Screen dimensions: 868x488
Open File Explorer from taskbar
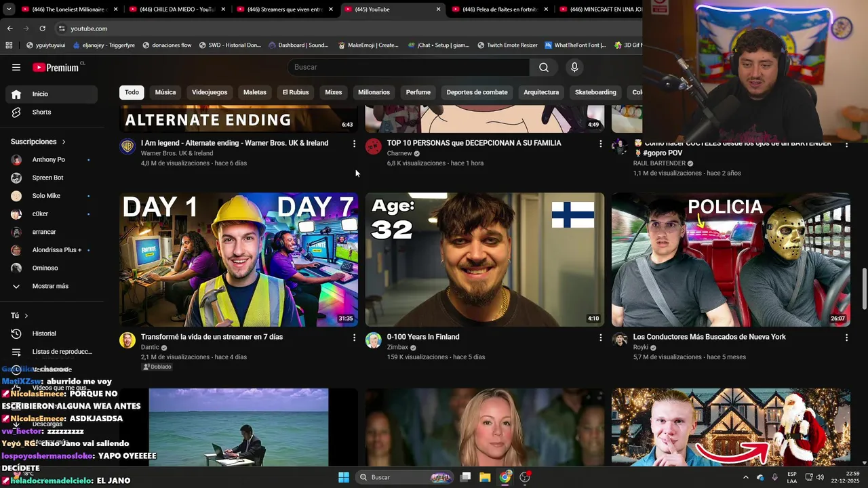click(485, 477)
